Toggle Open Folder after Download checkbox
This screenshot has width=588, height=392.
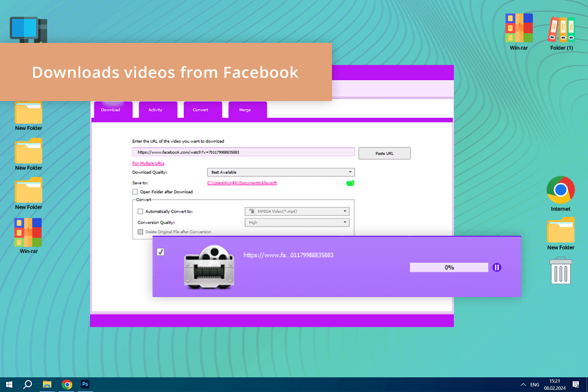pyautogui.click(x=135, y=192)
